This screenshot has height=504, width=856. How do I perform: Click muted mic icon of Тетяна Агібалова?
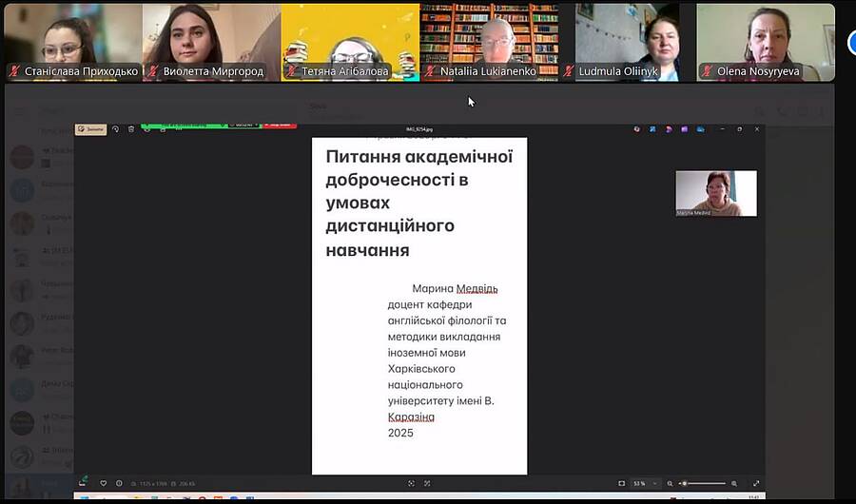click(x=292, y=71)
